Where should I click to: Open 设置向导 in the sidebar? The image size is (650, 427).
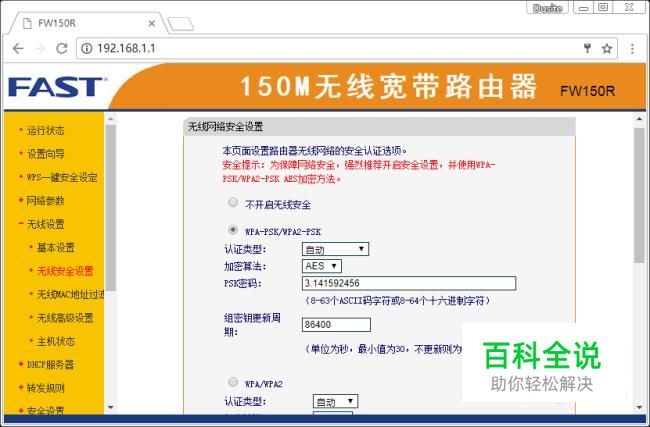(x=46, y=154)
